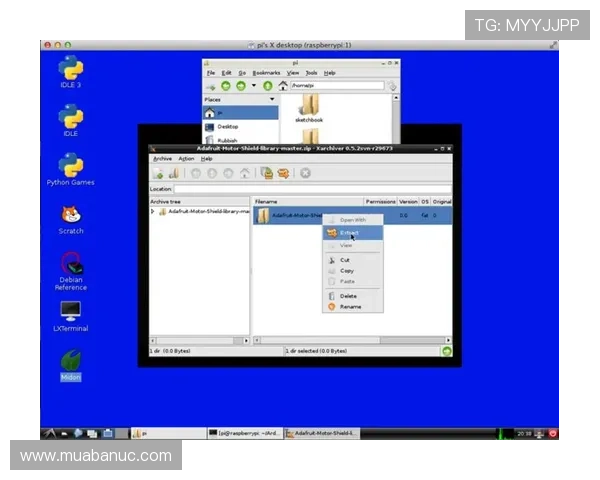
Task: Open the Archive menu in Xarchiver
Action: [162, 159]
